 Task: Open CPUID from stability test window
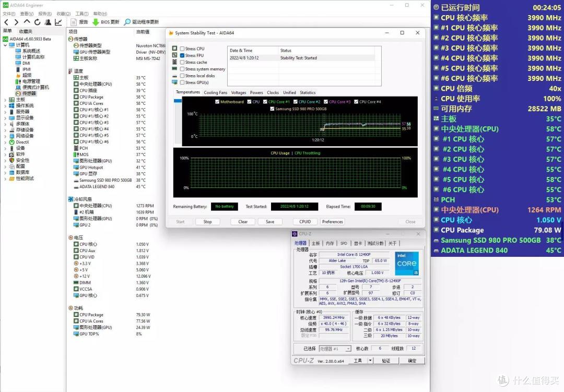point(305,222)
